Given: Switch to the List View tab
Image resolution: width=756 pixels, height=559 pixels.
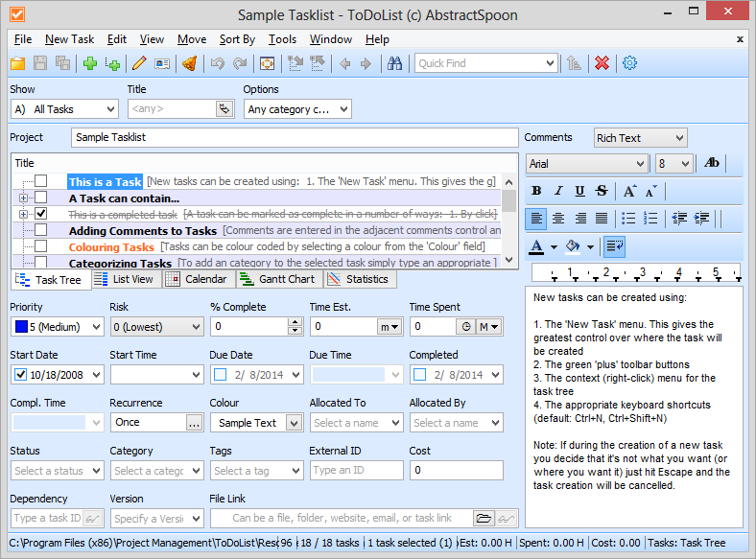Looking at the screenshot, I should pos(127,279).
